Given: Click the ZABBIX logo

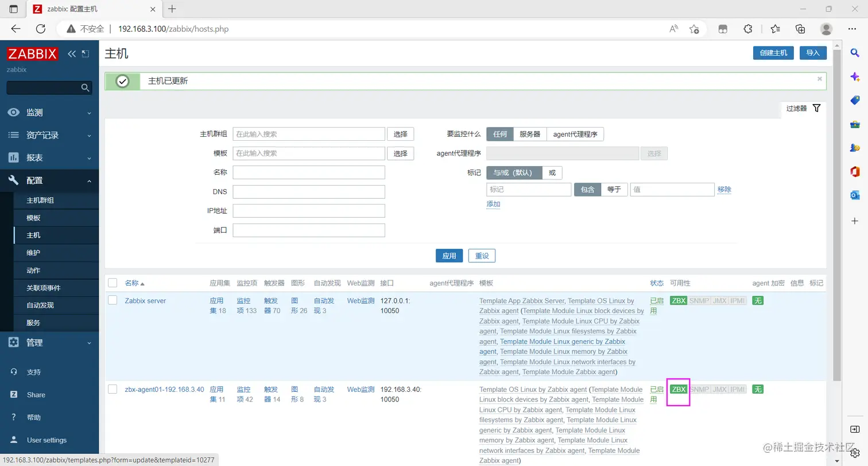Looking at the screenshot, I should 33,54.
